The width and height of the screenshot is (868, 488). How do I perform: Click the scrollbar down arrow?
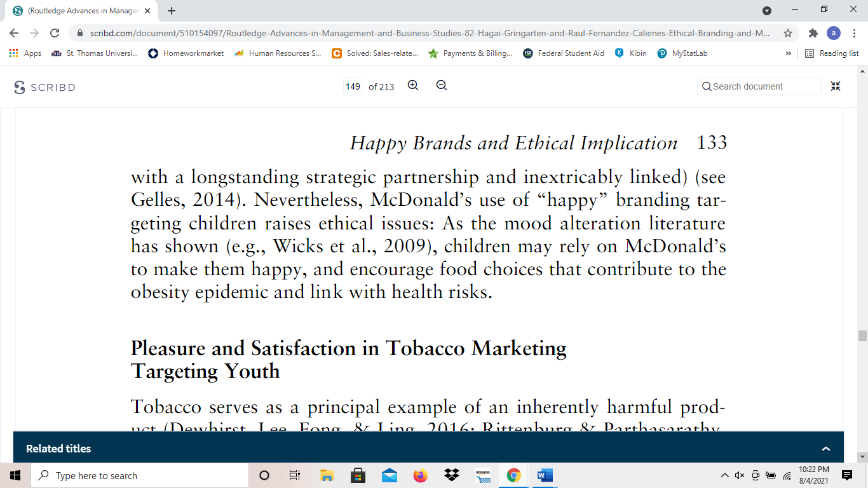click(x=862, y=457)
